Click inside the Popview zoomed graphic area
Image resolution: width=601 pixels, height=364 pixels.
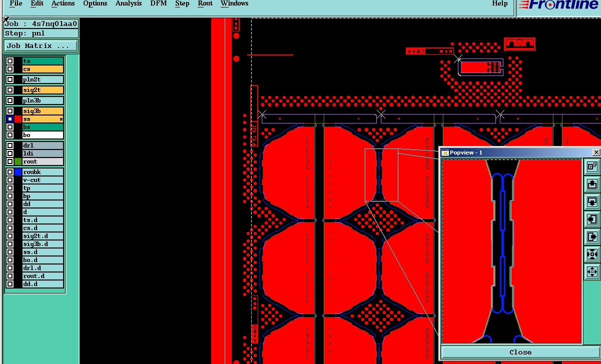(512, 251)
